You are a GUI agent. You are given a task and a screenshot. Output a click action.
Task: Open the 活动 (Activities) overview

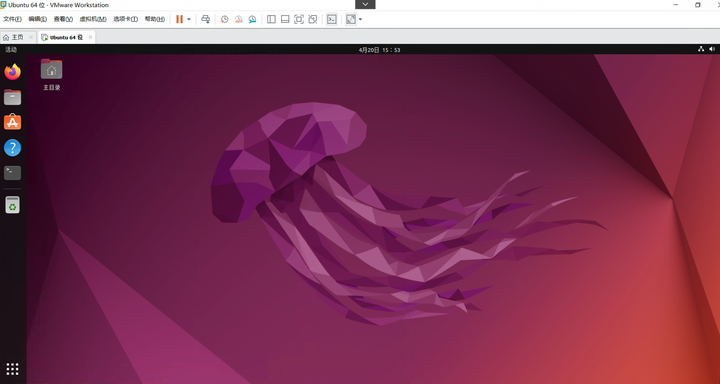tap(11, 50)
